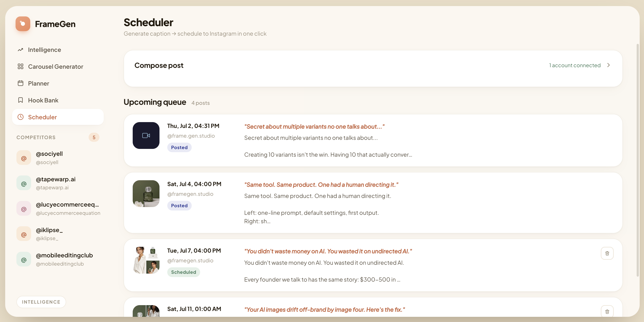Click hook 'Your AI images drift off-brand by image four'
644x322 pixels.
(325, 309)
